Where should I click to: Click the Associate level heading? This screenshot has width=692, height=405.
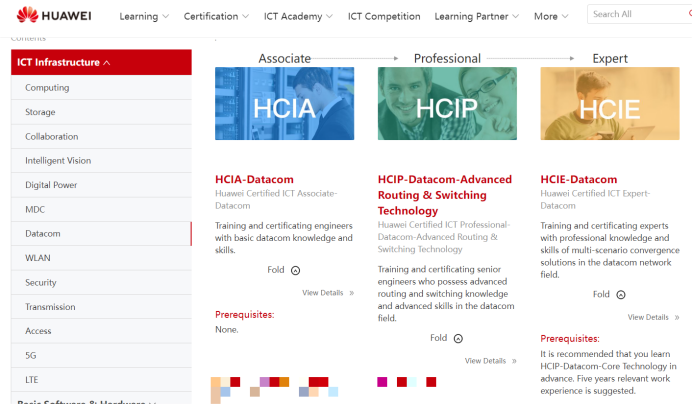click(285, 58)
